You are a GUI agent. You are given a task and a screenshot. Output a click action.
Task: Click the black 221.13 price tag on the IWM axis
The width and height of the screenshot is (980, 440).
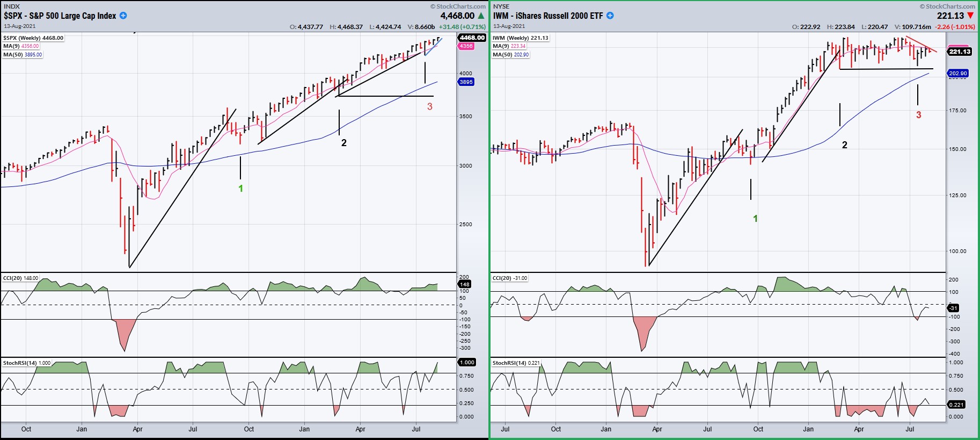(x=960, y=52)
